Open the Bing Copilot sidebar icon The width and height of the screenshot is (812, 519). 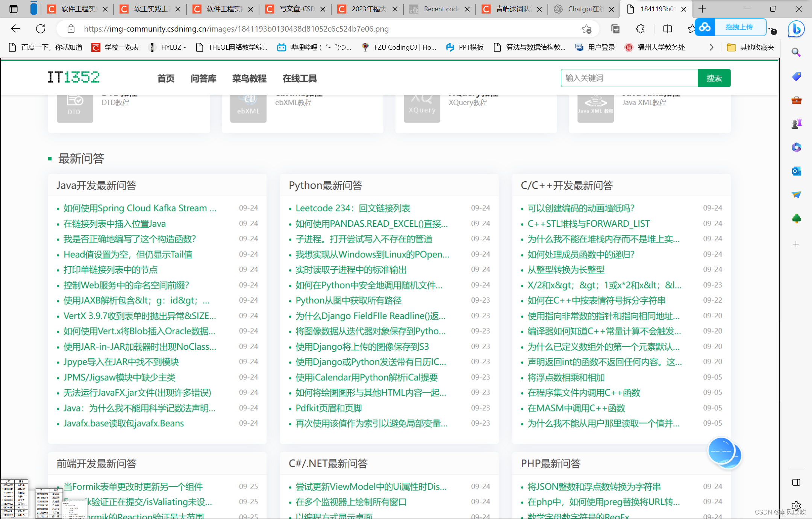click(x=796, y=29)
